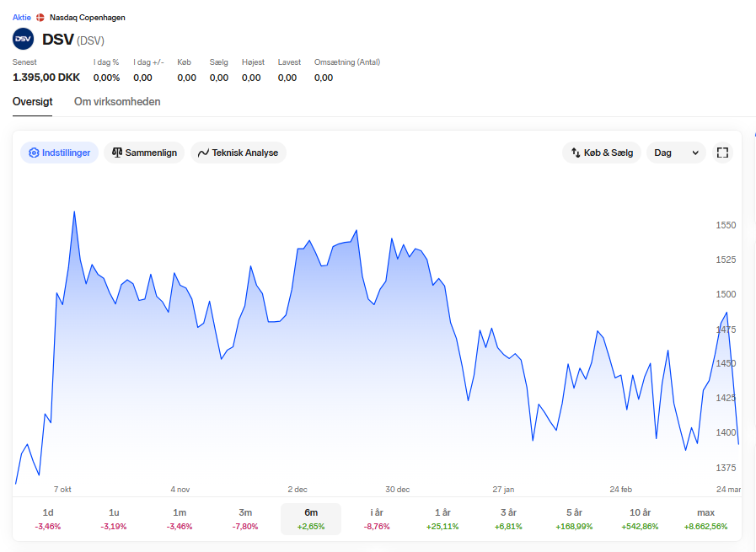Click the I dag % label
Viewport: 756px width, 552px height.
pos(106,62)
